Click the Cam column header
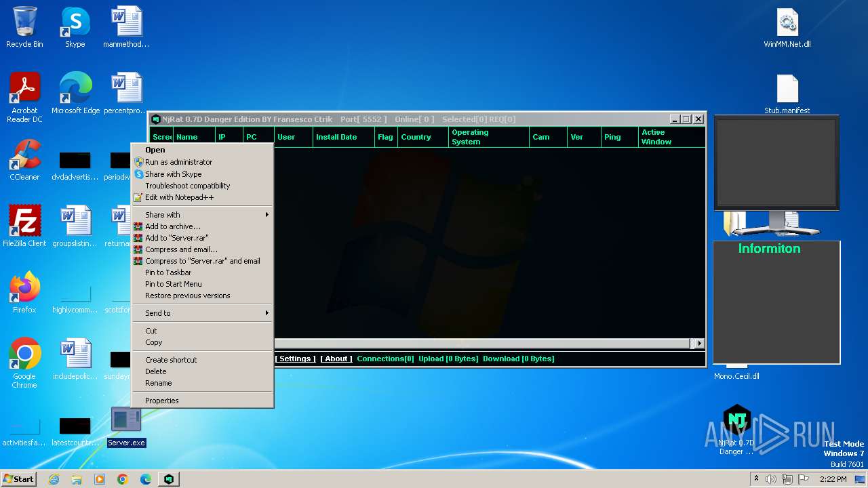 [548, 137]
